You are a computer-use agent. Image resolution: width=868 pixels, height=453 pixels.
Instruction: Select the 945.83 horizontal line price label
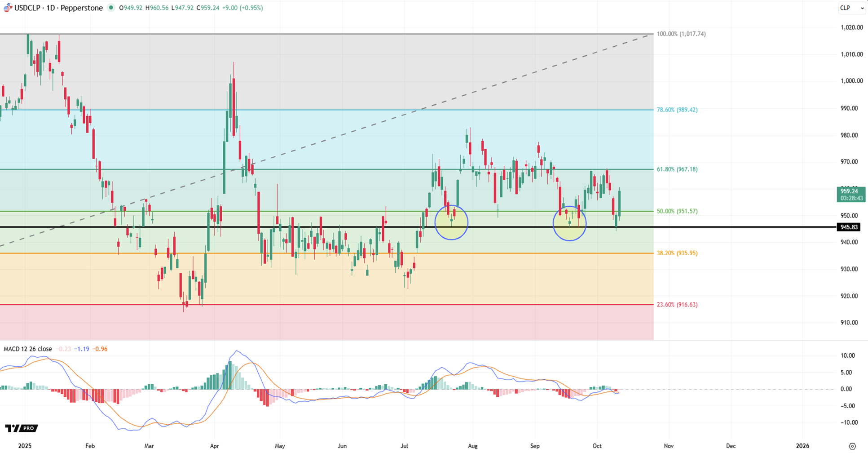[849, 227]
